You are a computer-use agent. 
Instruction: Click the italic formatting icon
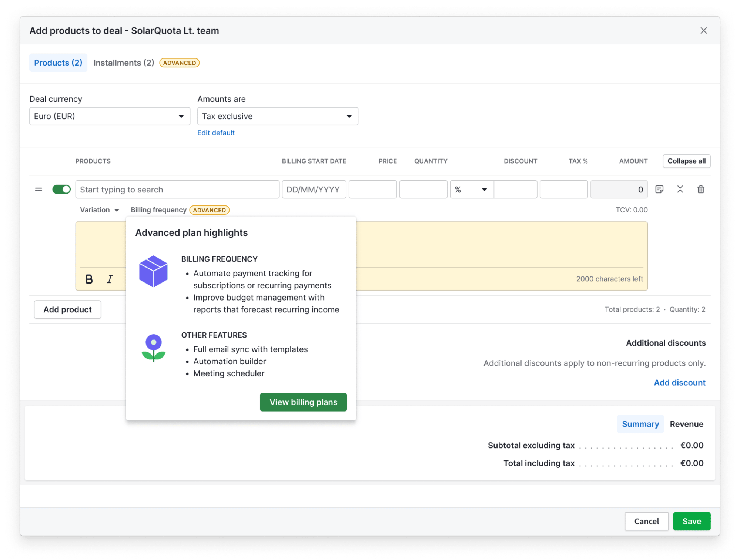tap(111, 278)
